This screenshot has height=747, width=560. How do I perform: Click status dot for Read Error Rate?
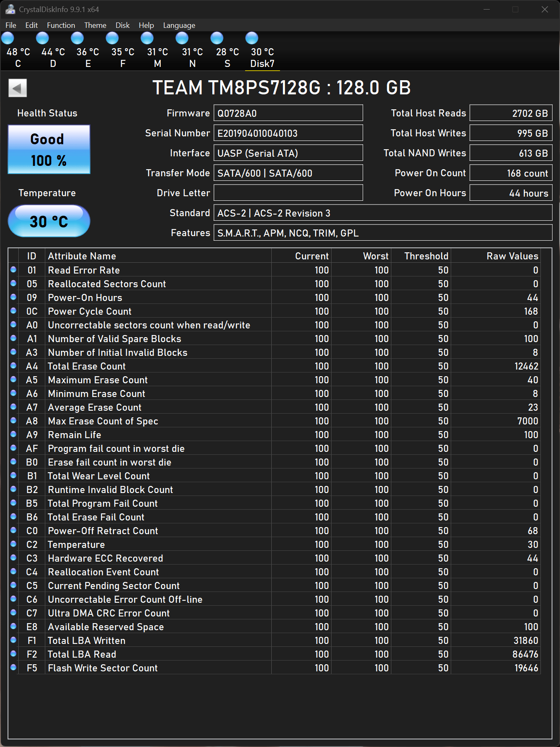[13, 270]
